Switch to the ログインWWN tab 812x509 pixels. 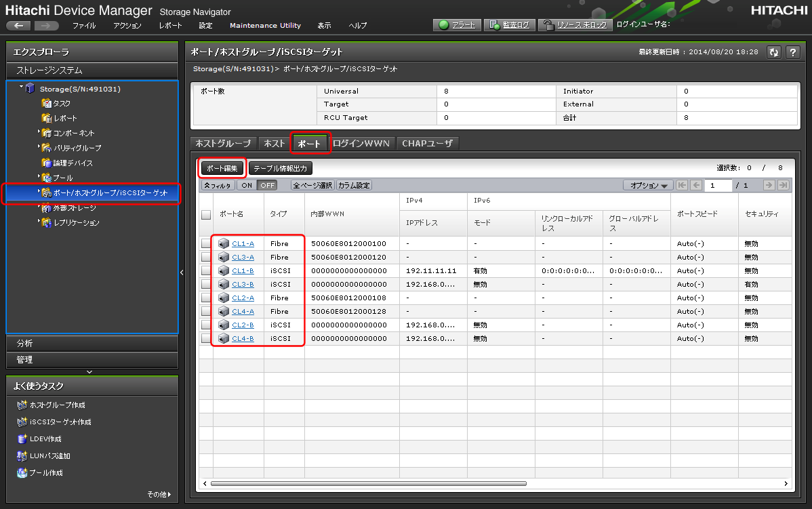(361, 144)
